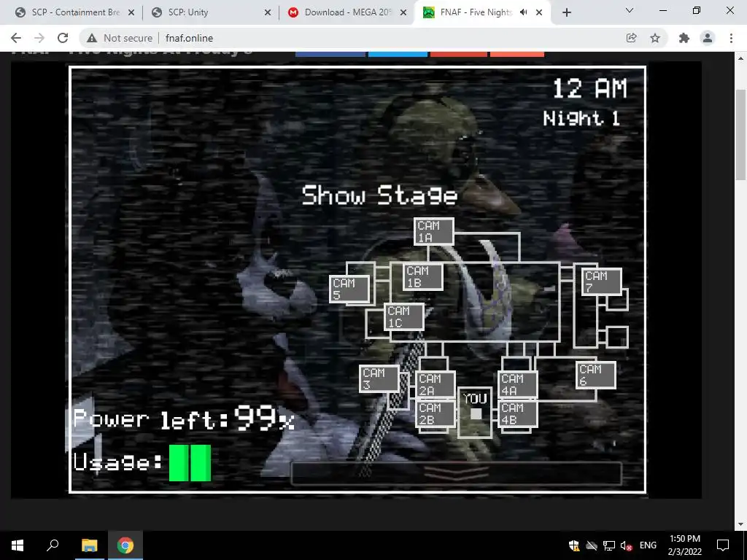Open the Chrome profile avatar

[708, 38]
